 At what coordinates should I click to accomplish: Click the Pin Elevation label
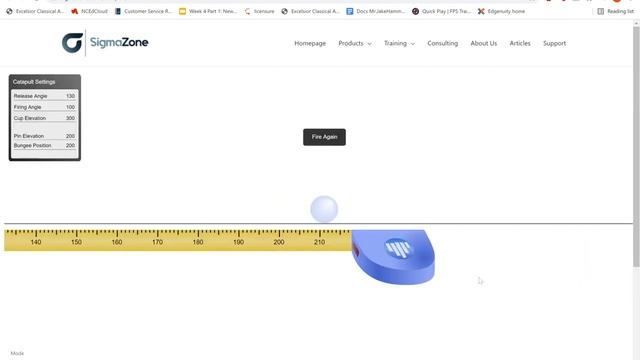(29, 136)
